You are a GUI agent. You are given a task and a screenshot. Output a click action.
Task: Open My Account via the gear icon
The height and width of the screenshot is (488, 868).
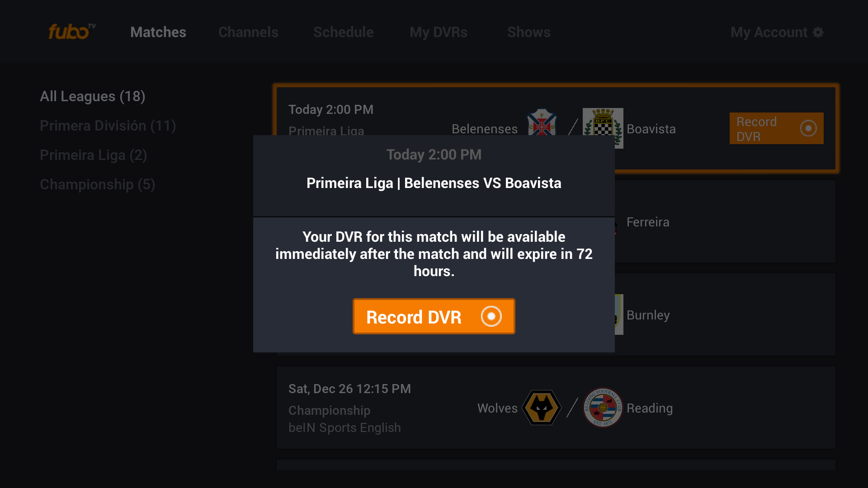[x=818, y=32]
